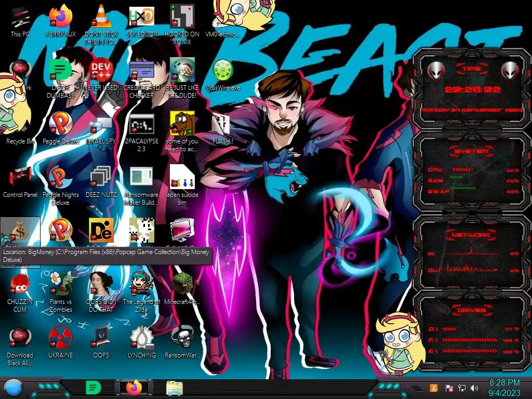532x399 pixels.
Task: Click the DRIVES header in the widget
Action: [472, 310]
